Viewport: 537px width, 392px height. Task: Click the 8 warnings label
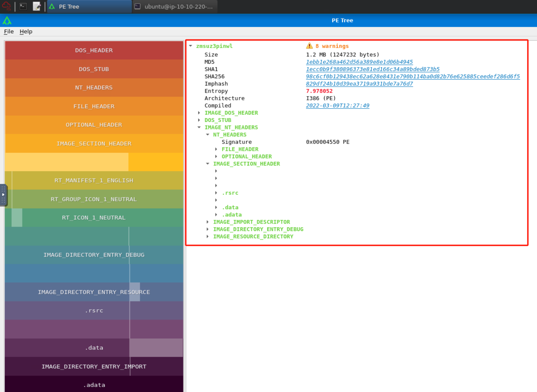coord(332,46)
